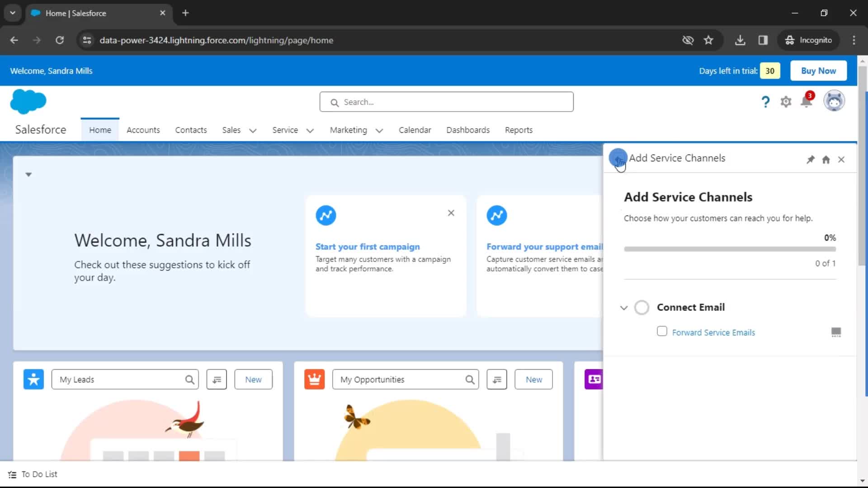Image resolution: width=868 pixels, height=488 pixels.
Task: Open Start your first campaign link
Action: click(368, 247)
